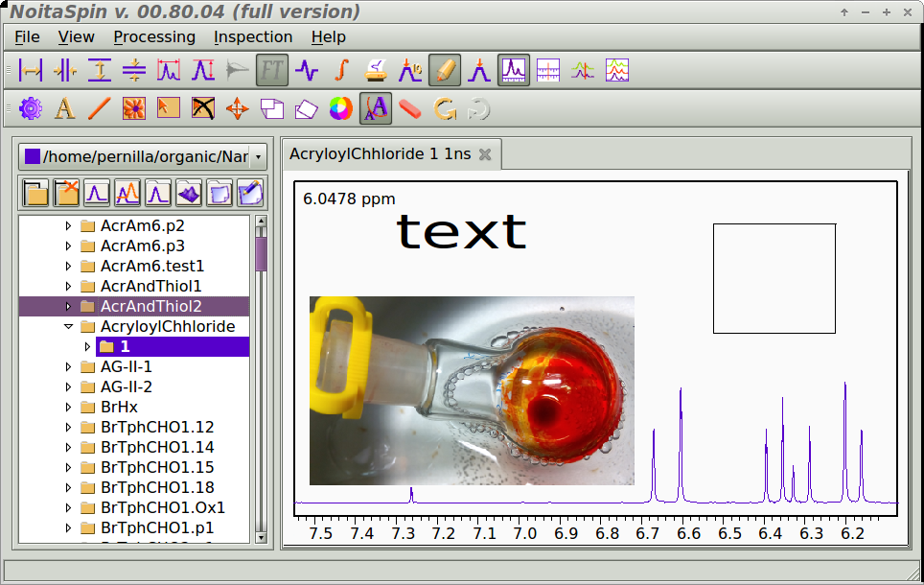Image resolution: width=924 pixels, height=585 pixels.
Task: Select the text annotation A tool
Action: click(x=65, y=109)
